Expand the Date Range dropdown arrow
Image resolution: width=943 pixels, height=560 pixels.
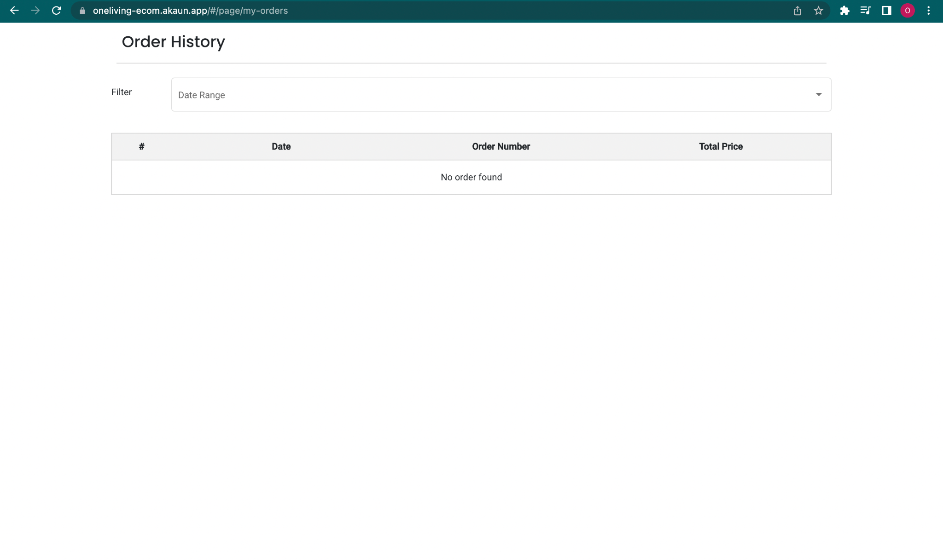pyautogui.click(x=818, y=95)
